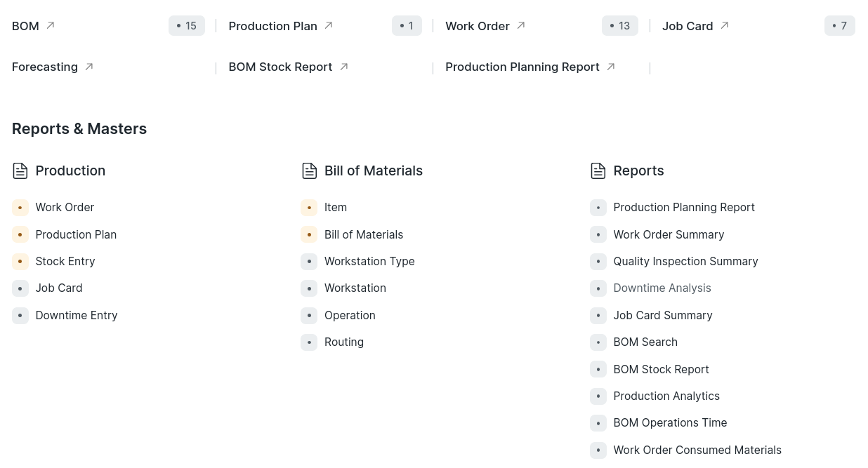
Task: Open Workstation Type link
Action: 369,261
